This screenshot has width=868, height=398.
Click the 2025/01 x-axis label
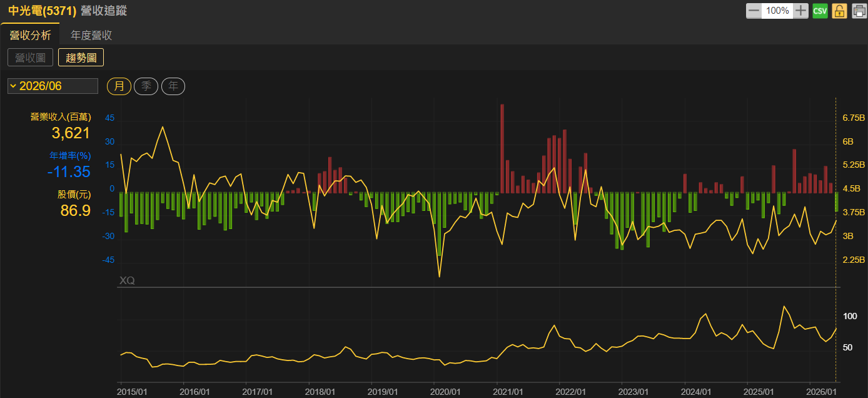(x=760, y=391)
